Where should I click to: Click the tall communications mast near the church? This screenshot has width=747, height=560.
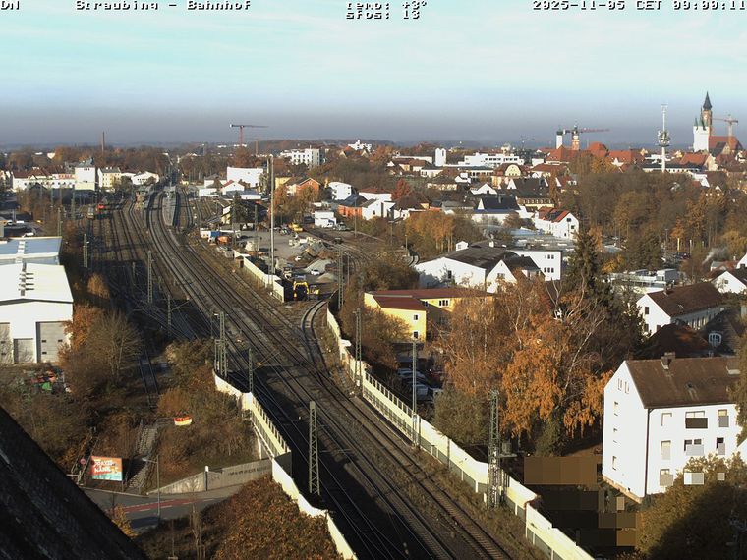(x=663, y=138)
